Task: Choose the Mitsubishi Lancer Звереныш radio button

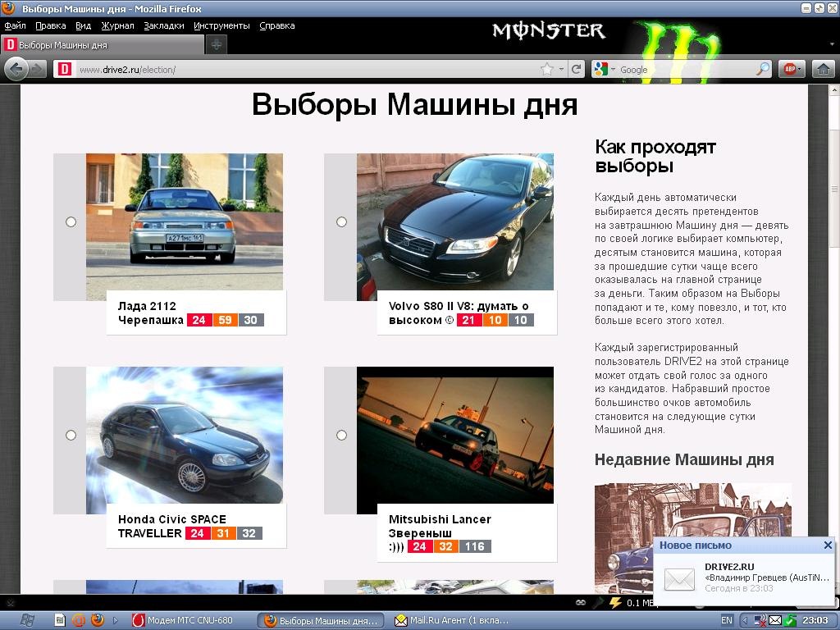Action: coord(341,435)
